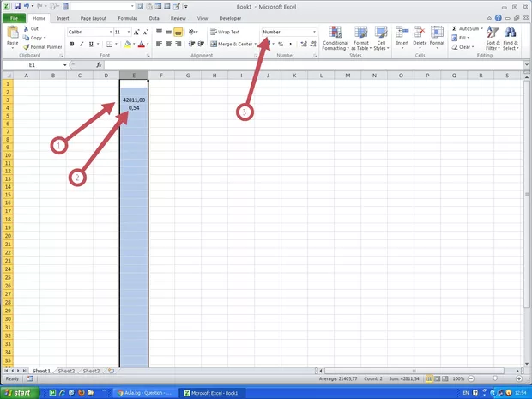
Task: Expand the Merge & Center dropdown arrow
Action: point(256,44)
